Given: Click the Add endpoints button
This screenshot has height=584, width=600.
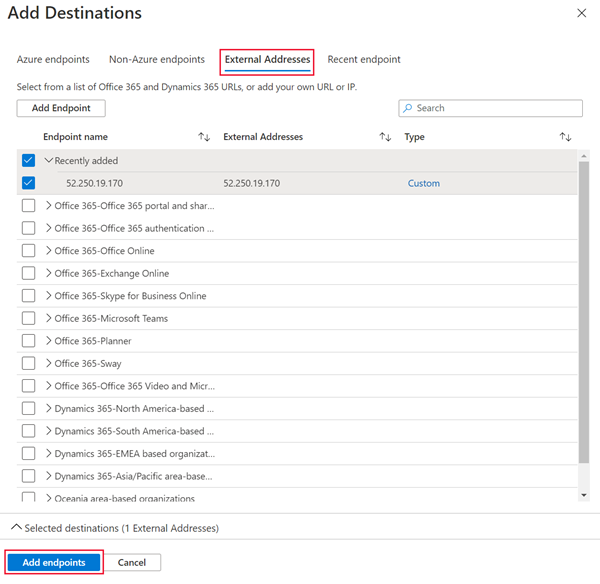Looking at the screenshot, I should (x=54, y=562).
